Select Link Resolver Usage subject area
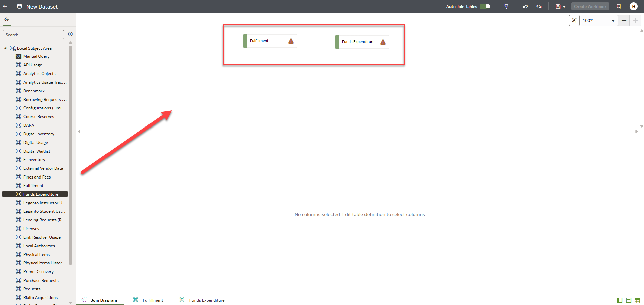The image size is (644, 305). click(42, 237)
